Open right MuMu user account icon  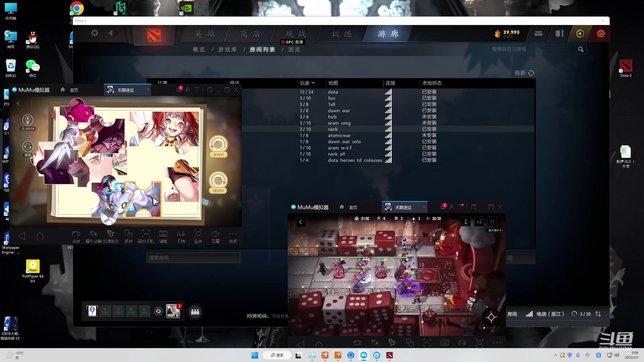coord(451,207)
